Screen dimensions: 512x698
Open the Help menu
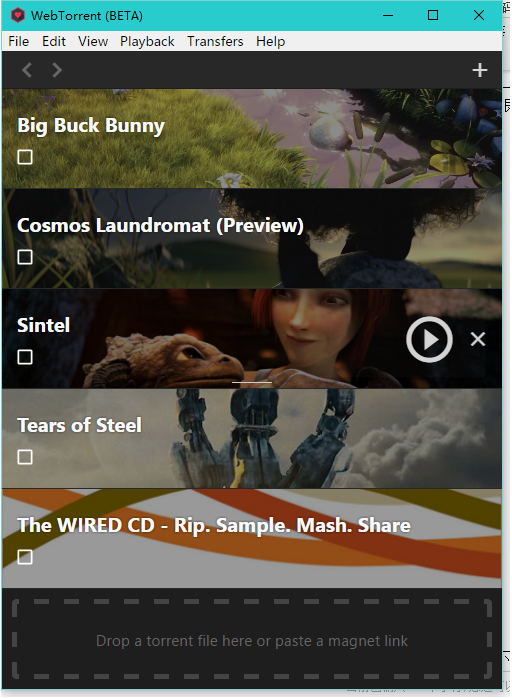(x=270, y=41)
